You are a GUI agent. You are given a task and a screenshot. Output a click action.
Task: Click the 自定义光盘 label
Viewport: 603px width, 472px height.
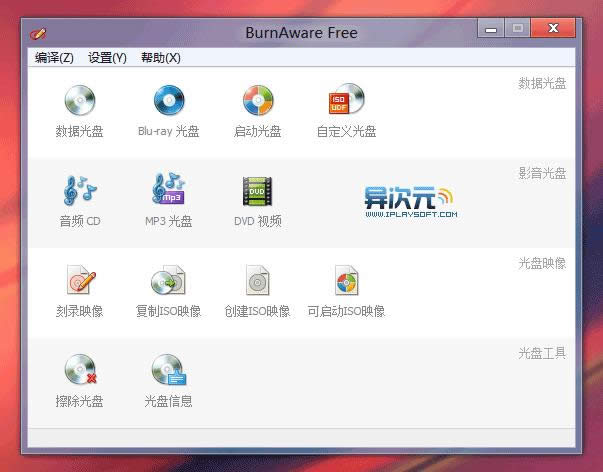[x=346, y=131]
